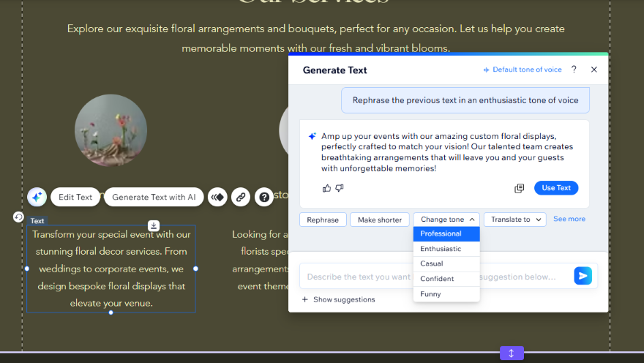Click the thumbs up feedback icon
The width and height of the screenshot is (644, 363).
click(x=326, y=188)
